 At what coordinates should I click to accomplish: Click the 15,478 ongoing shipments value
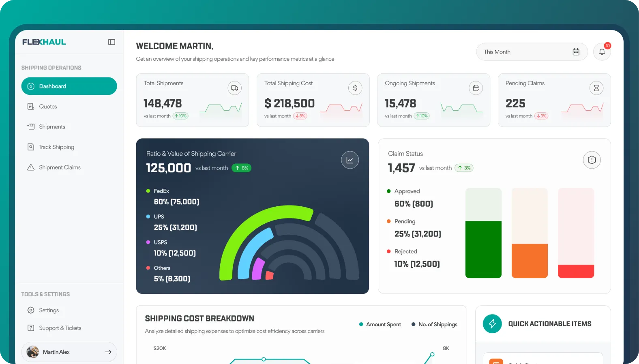(401, 103)
